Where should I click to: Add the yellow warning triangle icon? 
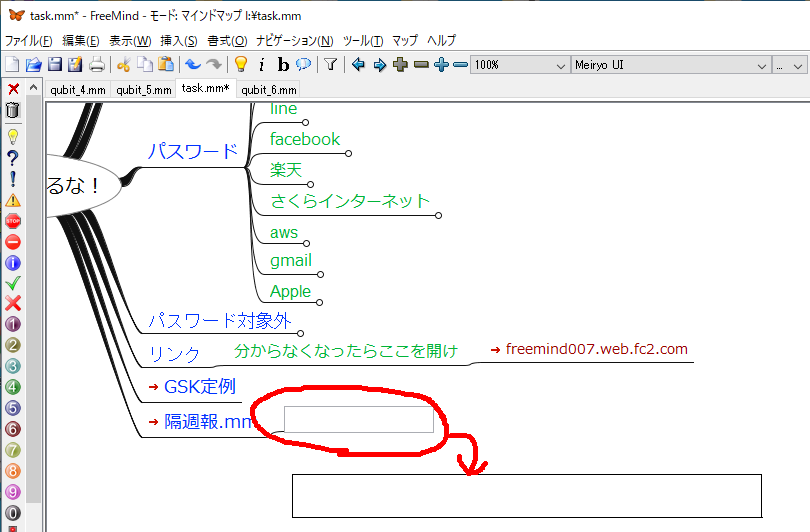point(13,199)
